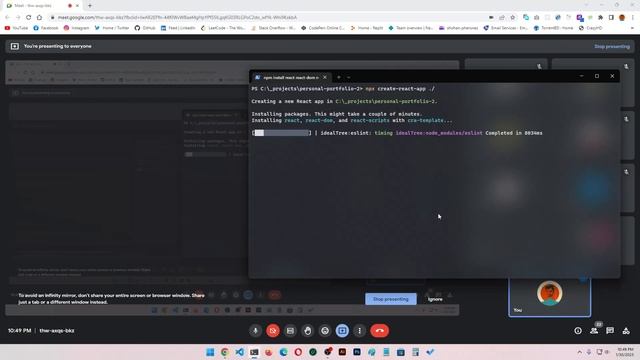The height and width of the screenshot is (360, 640).
Task: Open the terminal profile dropdown arrow
Action: pos(349,77)
